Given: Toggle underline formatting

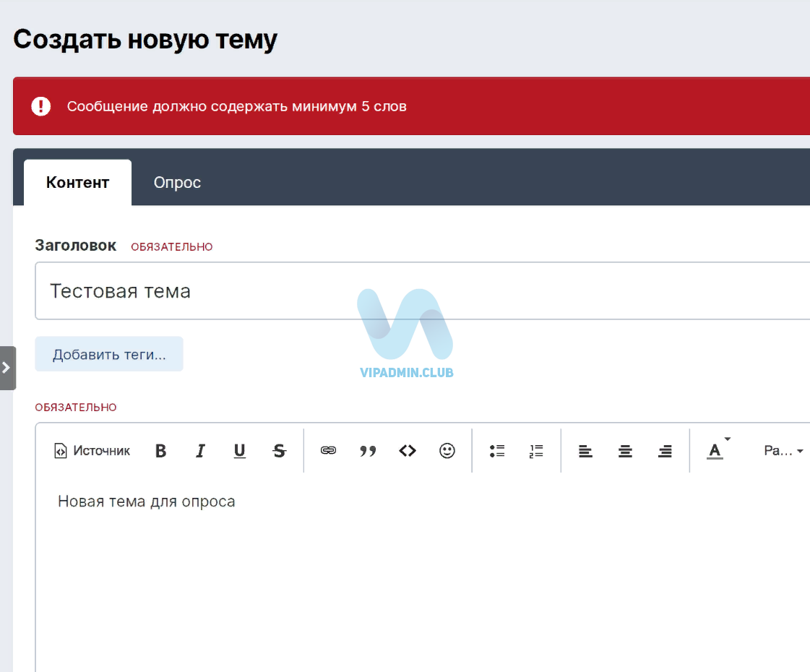Looking at the screenshot, I should click(240, 451).
